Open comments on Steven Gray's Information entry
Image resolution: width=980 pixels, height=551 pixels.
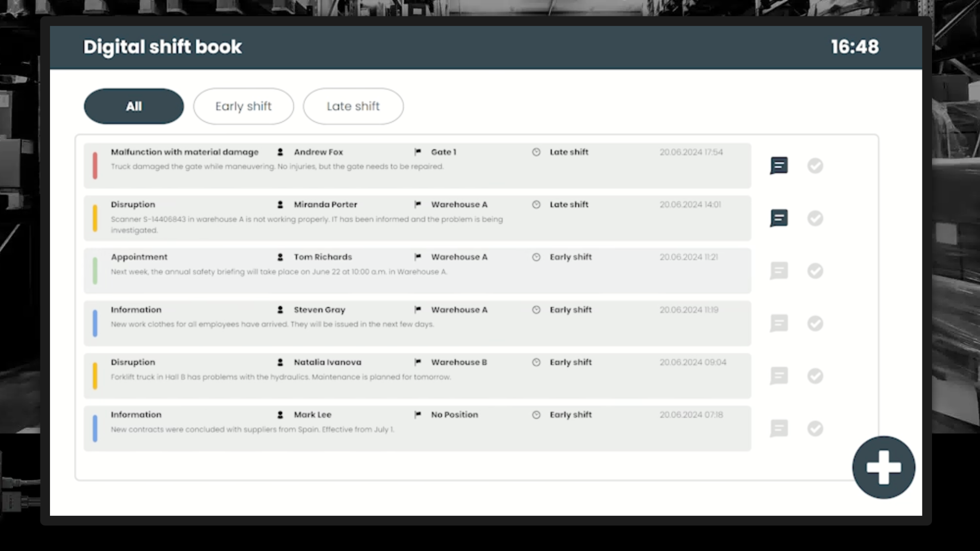(779, 323)
